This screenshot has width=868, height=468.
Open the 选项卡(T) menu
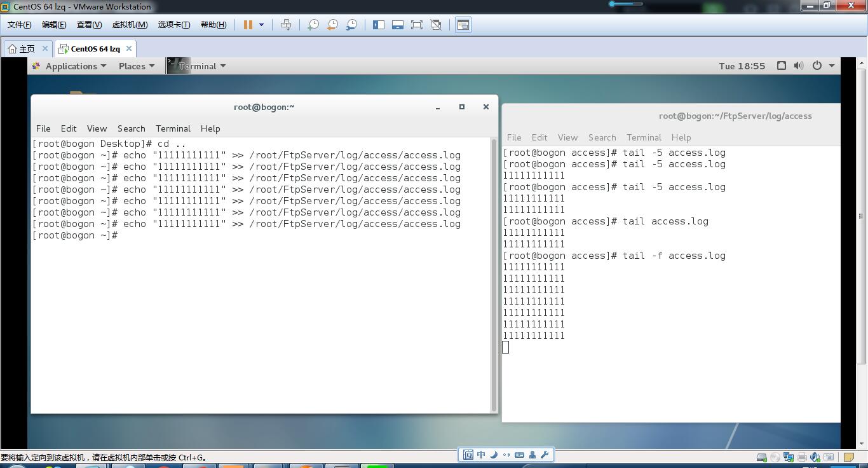point(173,25)
